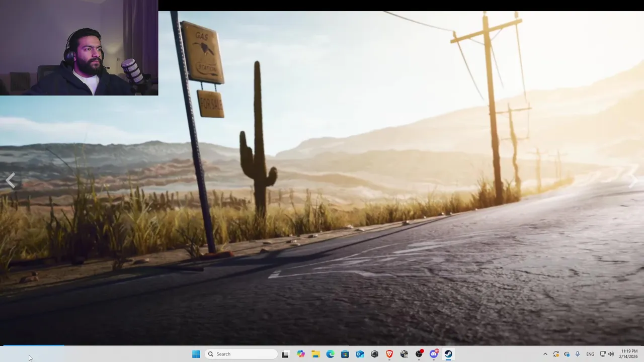Go to previous screenshot with left arrow
Image resolution: width=644 pixels, height=362 pixels.
pos(11,180)
